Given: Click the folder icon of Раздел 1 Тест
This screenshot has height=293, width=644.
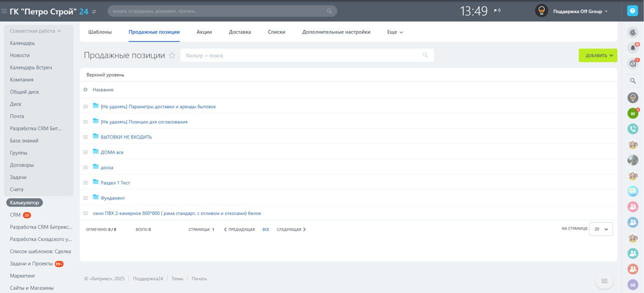Looking at the screenshot, I should coord(96,182).
